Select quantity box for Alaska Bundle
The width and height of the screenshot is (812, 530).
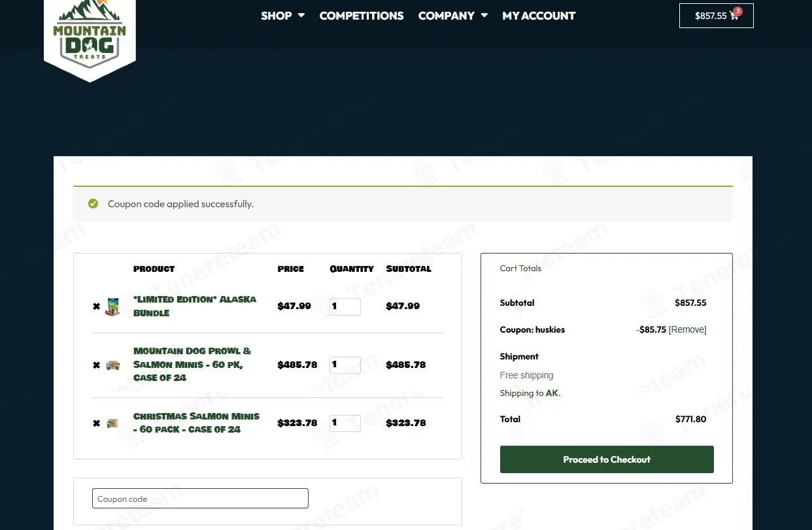click(x=345, y=306)
